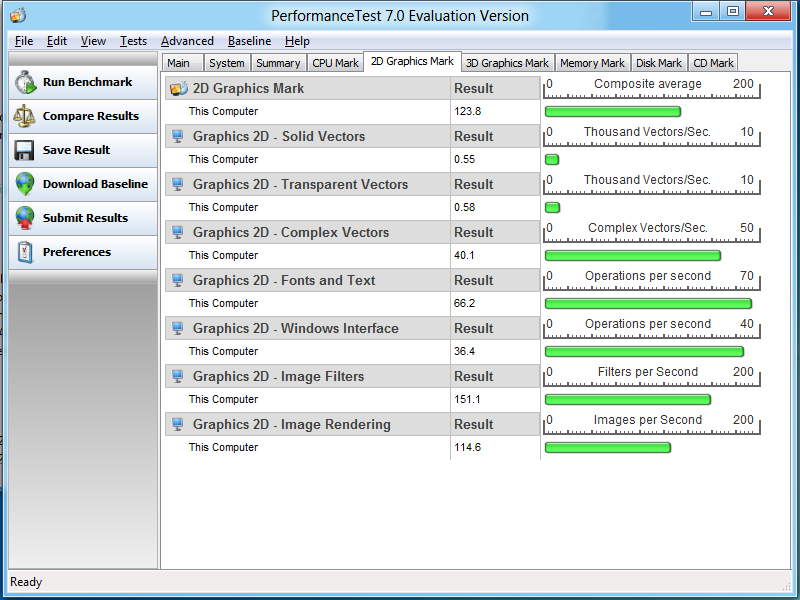Image resolution: width=800 pixels, height=600 pixels.
Task: Click the balance scale Compare Results icon
Action: click(25, 116)
